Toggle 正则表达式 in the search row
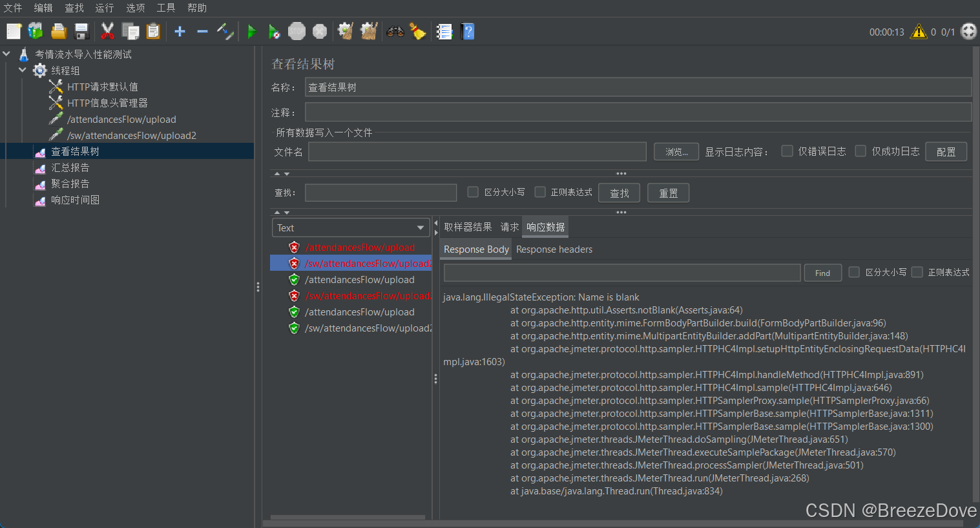This screenshot has width=980, height=528. click(x=540, y=192)
